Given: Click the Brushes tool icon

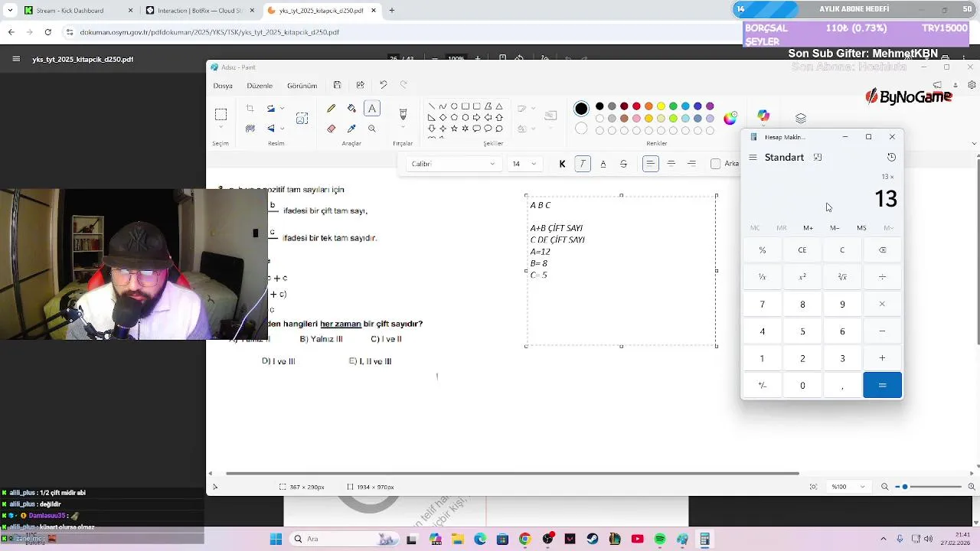Looking at the screenshot, I should click(403, 114).
